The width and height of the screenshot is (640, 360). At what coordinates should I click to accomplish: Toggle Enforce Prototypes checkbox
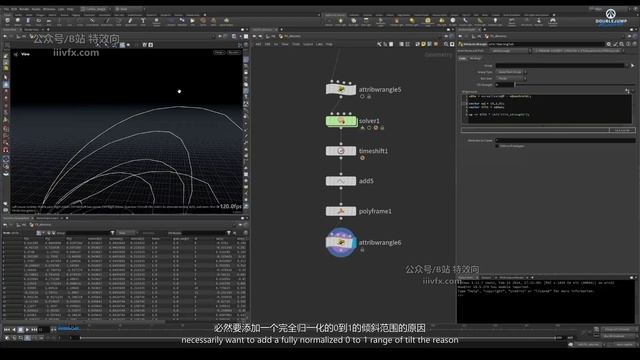498,146
